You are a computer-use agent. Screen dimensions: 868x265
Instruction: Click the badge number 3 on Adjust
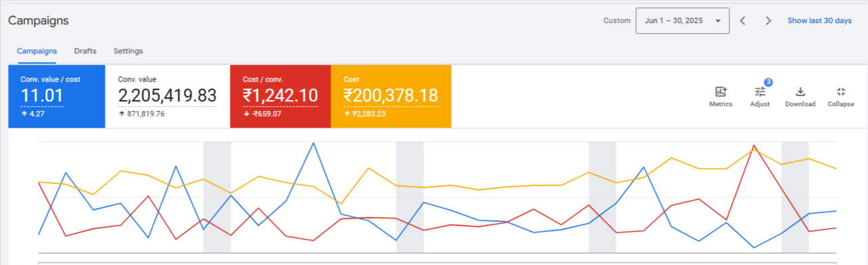(768, 82)
